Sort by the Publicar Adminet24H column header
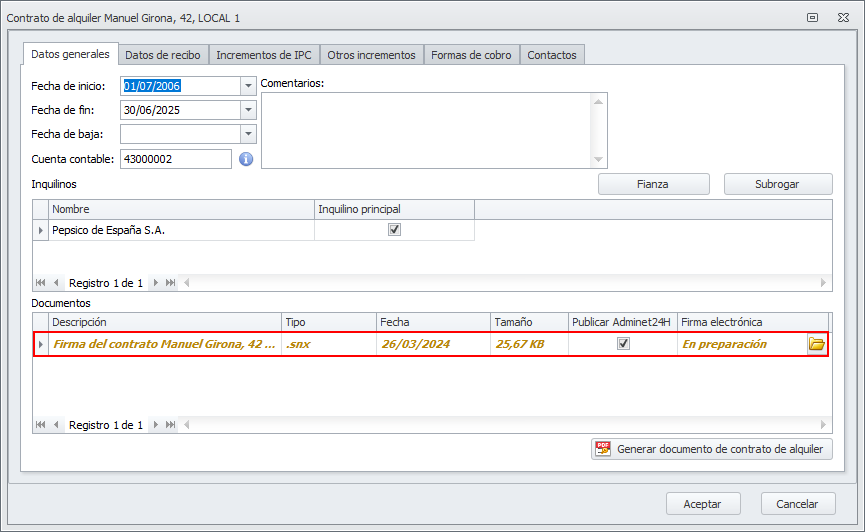 [x=623, y=322]
